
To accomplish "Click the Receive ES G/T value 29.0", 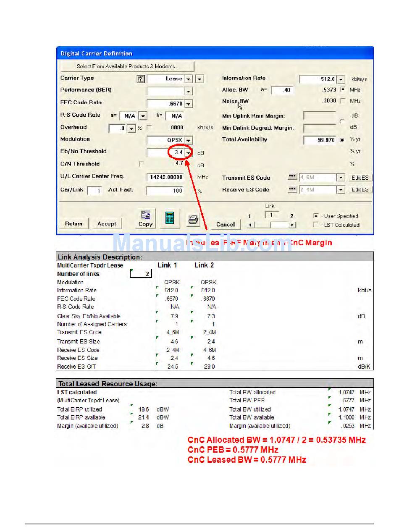I will 210,367.
